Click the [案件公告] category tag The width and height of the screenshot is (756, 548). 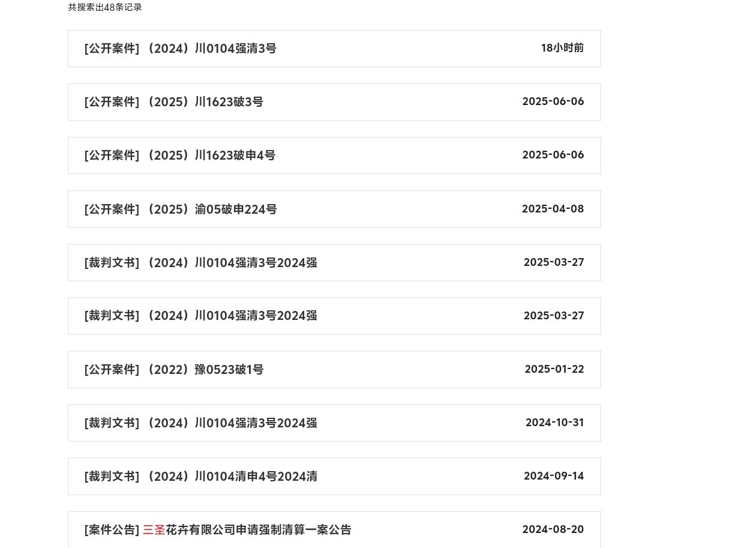tap(112, 530)
